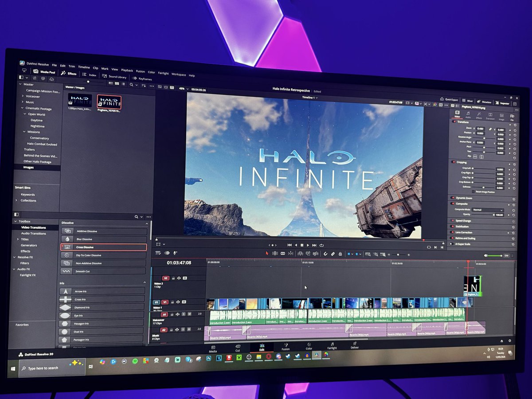Collapse the Master bin
The height and width of the screenshot is (399, 532).
pos(20,84)
